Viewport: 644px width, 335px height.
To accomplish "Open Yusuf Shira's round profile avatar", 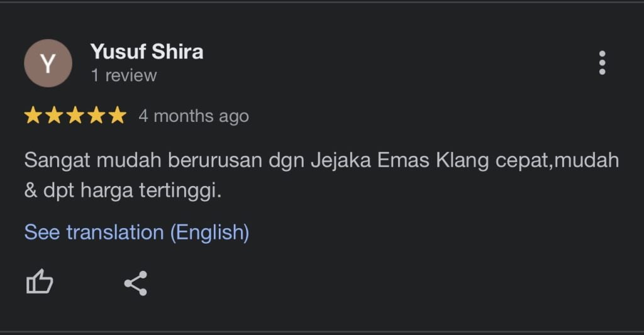I will 48,63.
